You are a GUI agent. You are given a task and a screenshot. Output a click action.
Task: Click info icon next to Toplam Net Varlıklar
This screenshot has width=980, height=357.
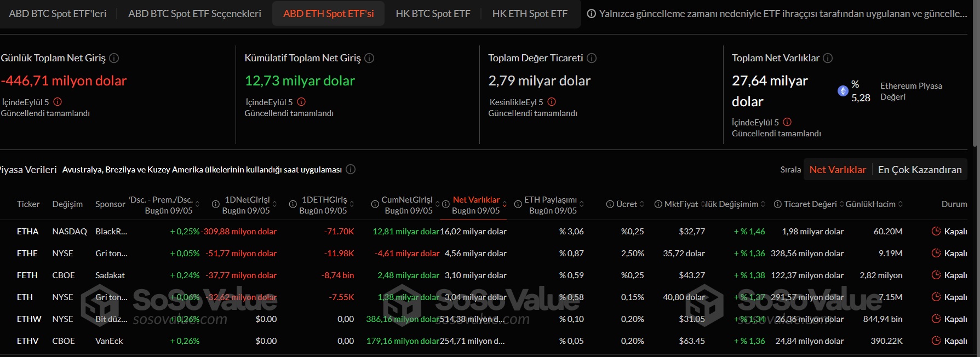coord(828,58)
